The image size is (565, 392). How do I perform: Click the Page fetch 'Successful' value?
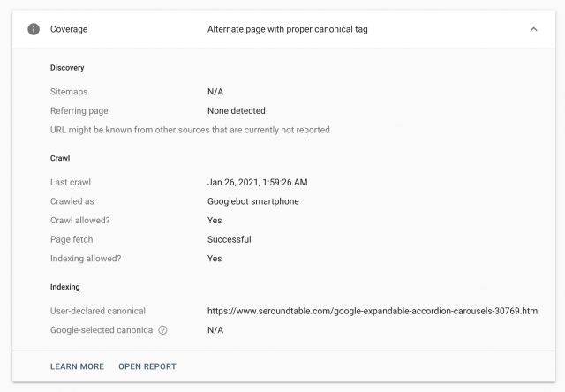tap(229, 239)
